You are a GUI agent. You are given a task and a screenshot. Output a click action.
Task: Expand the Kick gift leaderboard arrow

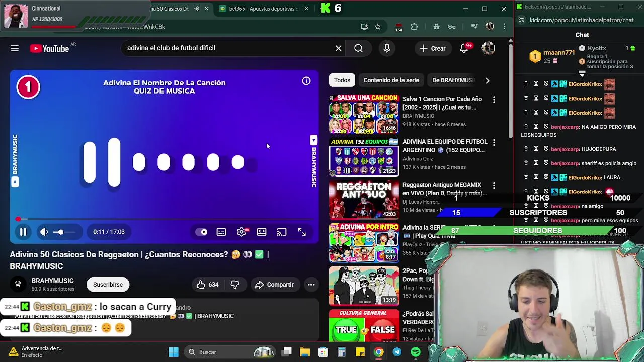tap(582, 73)
